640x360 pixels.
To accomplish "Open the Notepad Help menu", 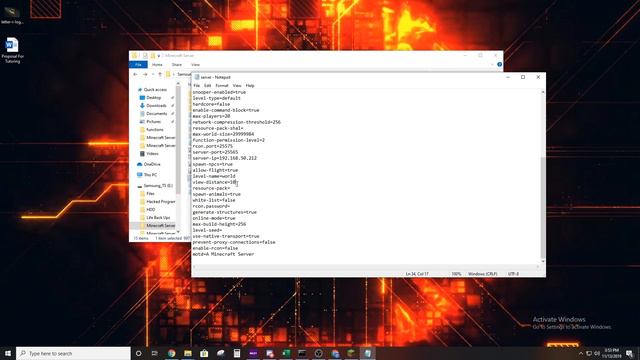I will click(250, 86).
